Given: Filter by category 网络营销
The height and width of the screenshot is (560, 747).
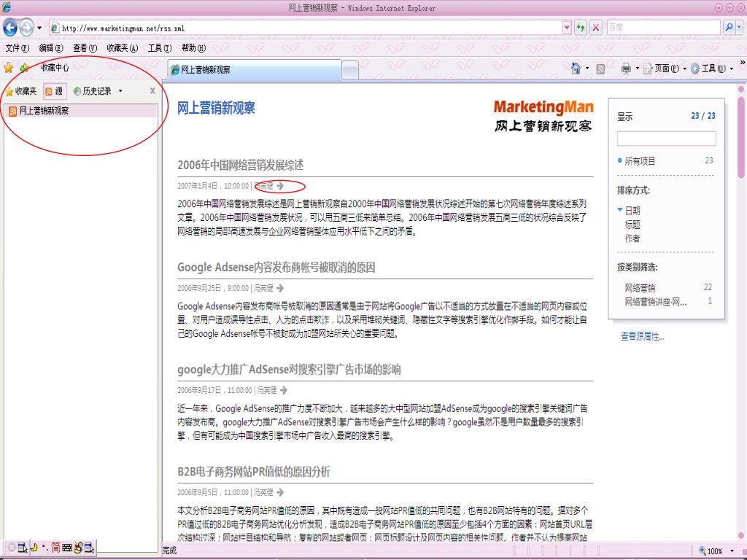Looking at the screenshot, I should coord(640,287).
